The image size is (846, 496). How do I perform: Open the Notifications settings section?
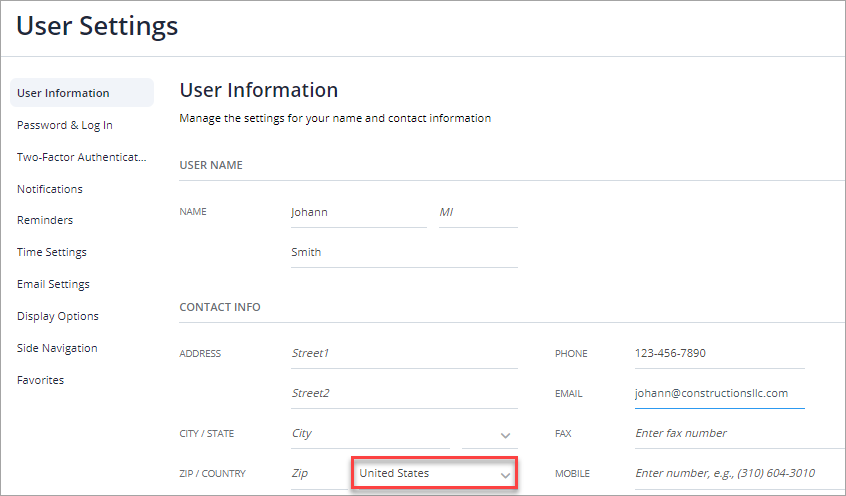point(50,189)
